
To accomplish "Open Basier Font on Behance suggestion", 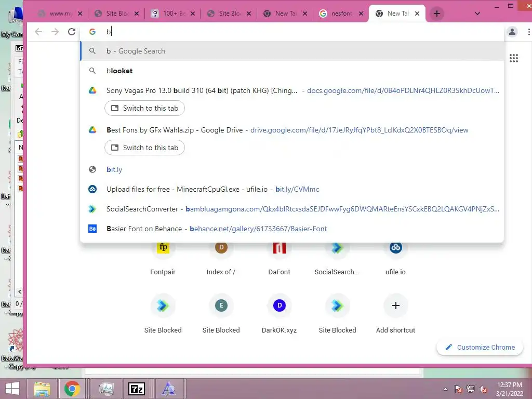I will coord(292,229).
